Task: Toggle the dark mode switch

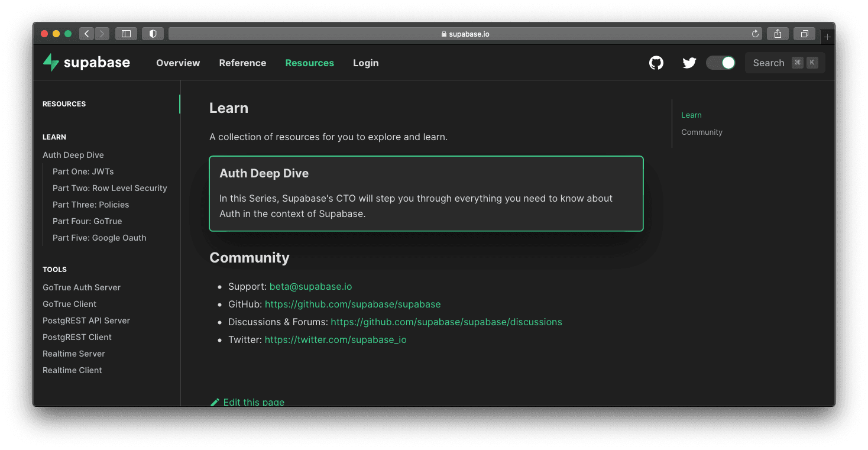Action: [721, 63]
